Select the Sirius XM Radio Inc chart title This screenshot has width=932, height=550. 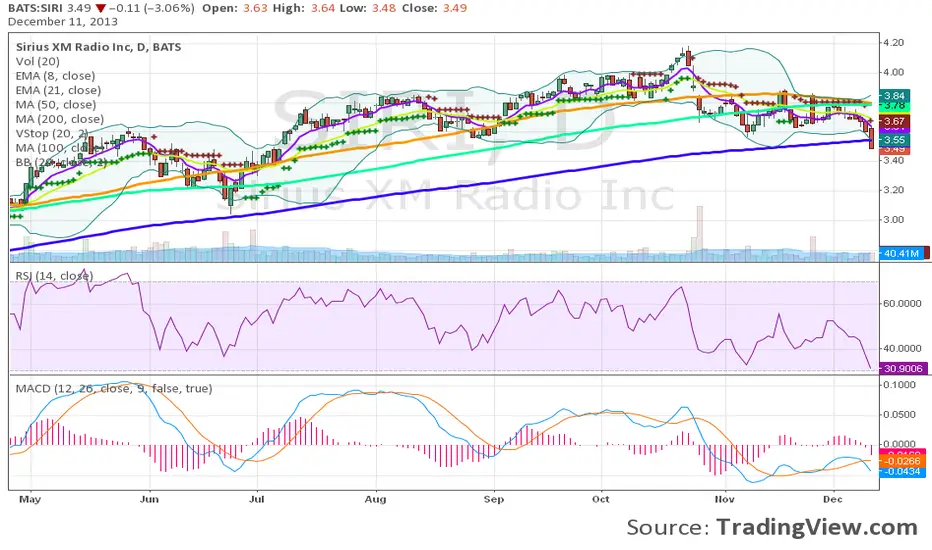(99, 47)
